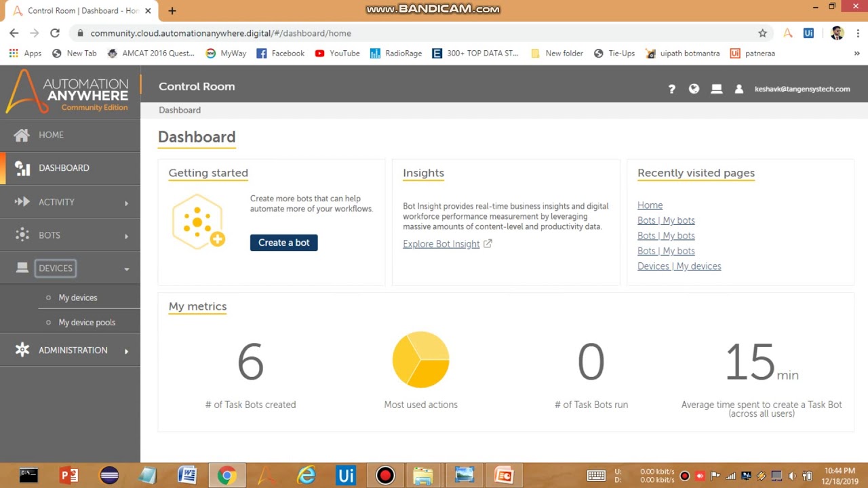Bookmark page with the star icon
The width and height of the screenshot is (868, 488).
click(762, 33)
